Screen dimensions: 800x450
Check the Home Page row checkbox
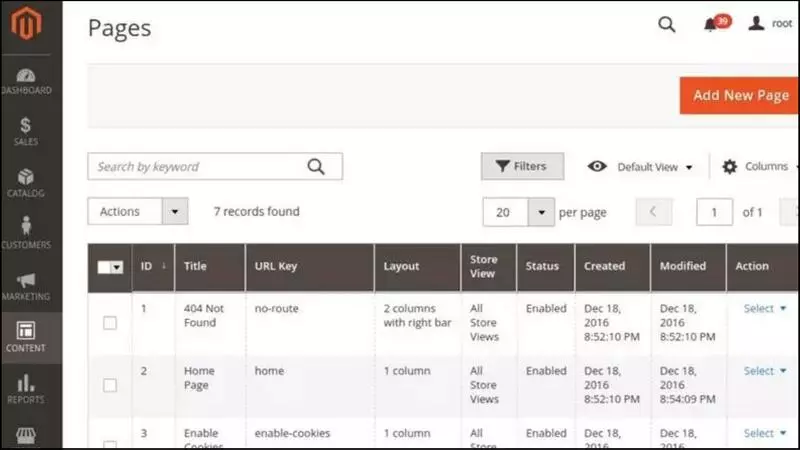click(x=110, y=385)
